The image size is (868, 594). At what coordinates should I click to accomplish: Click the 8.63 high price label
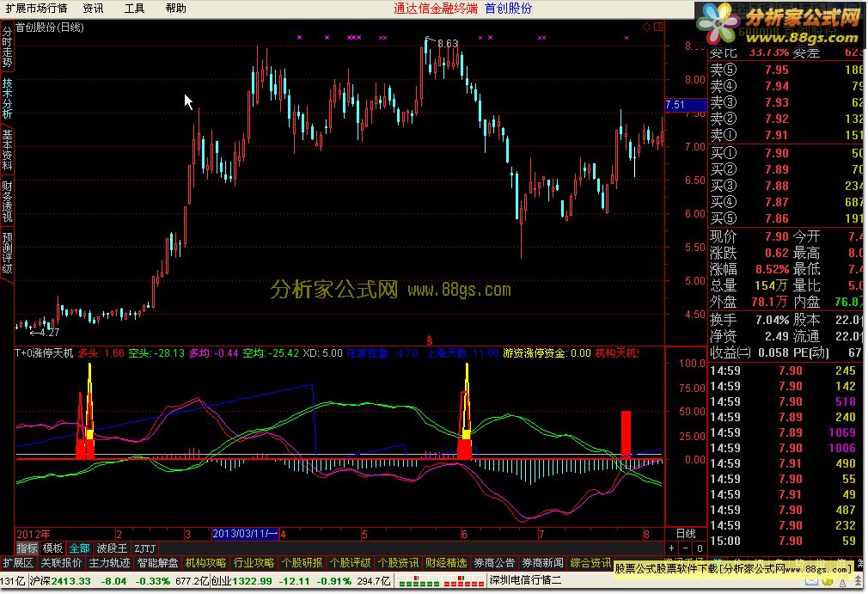[447, 44]
